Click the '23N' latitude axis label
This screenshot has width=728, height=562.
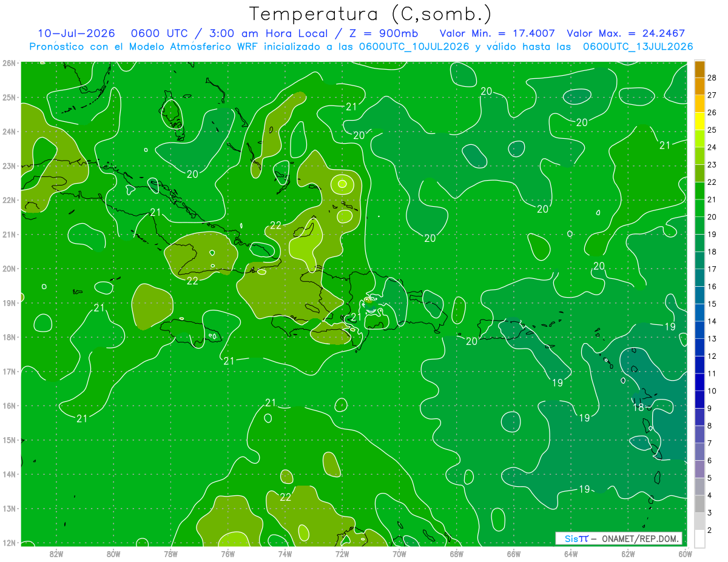9,166
